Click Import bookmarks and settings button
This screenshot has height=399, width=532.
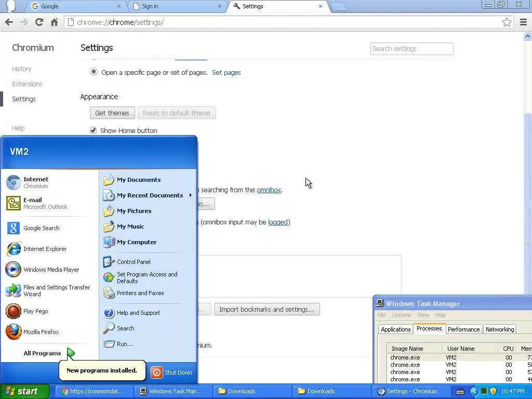pyautogui.click(x=267, y=310)
